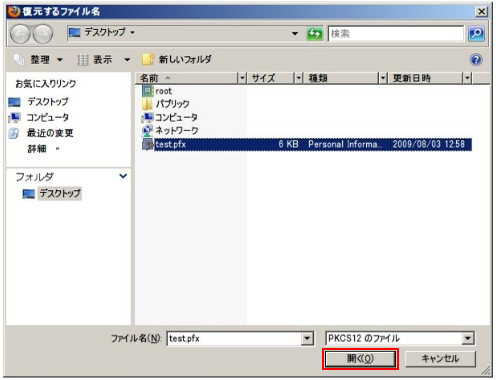Click the 表示 views icon
Screen dimensions: 500x380
83,60
